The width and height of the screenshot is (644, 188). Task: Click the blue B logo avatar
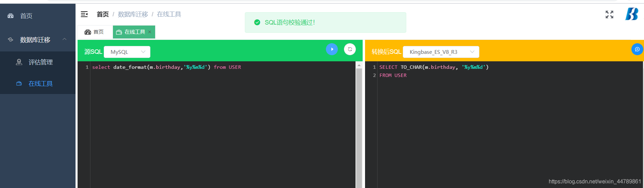point(632,14)
